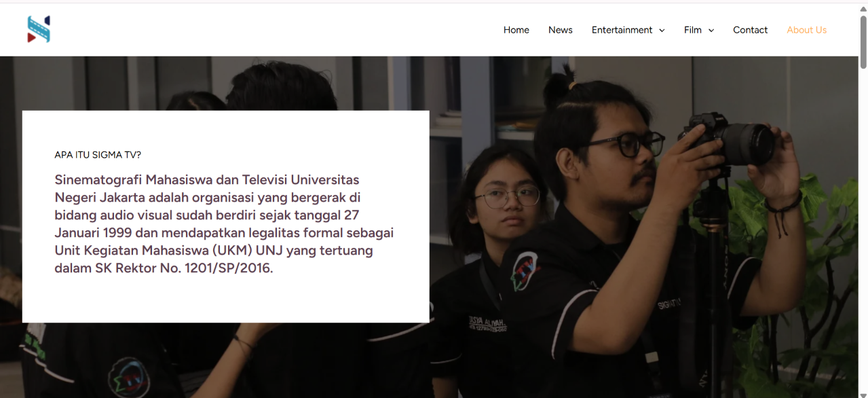Click the paragraph starting 'Sinematografi Mahasiswa dan Televisi'

coord(224,224)
